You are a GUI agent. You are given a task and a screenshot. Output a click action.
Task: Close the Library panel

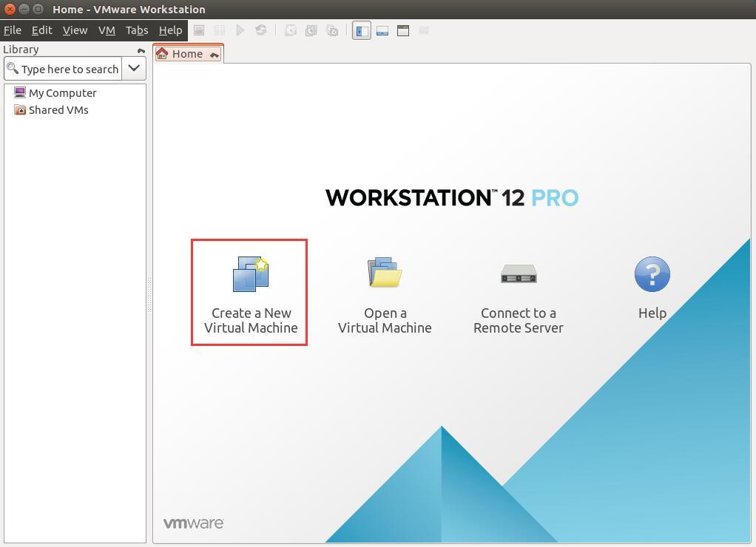point(141,50)
